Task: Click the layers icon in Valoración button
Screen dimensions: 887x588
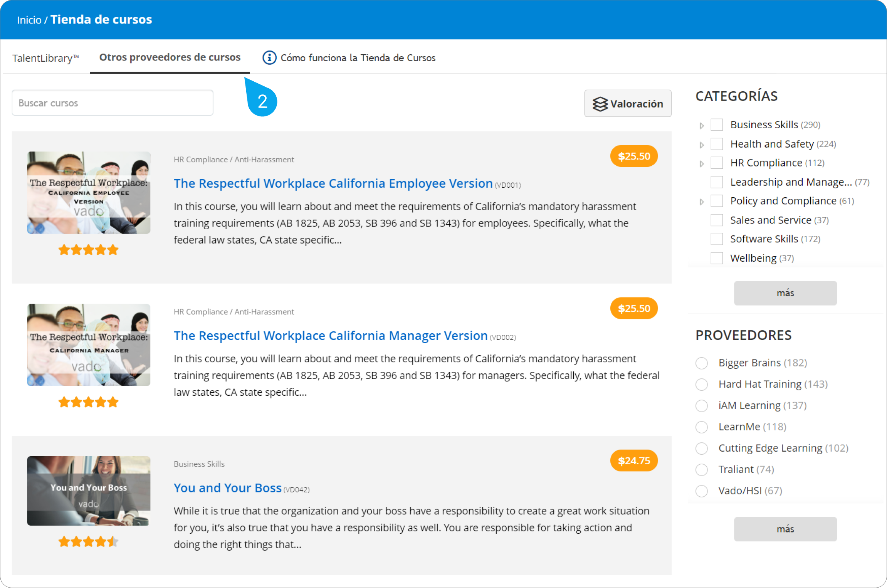Action: (x=600, y=104)
